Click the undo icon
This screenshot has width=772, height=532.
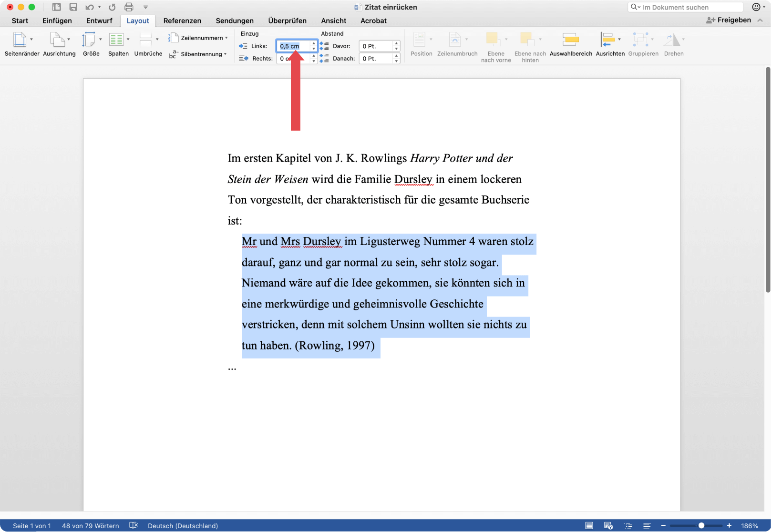pos(89,7)
